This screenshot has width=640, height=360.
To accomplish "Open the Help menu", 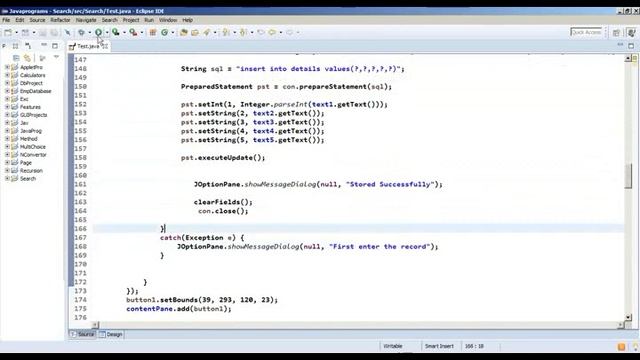I will pos(187,20).
